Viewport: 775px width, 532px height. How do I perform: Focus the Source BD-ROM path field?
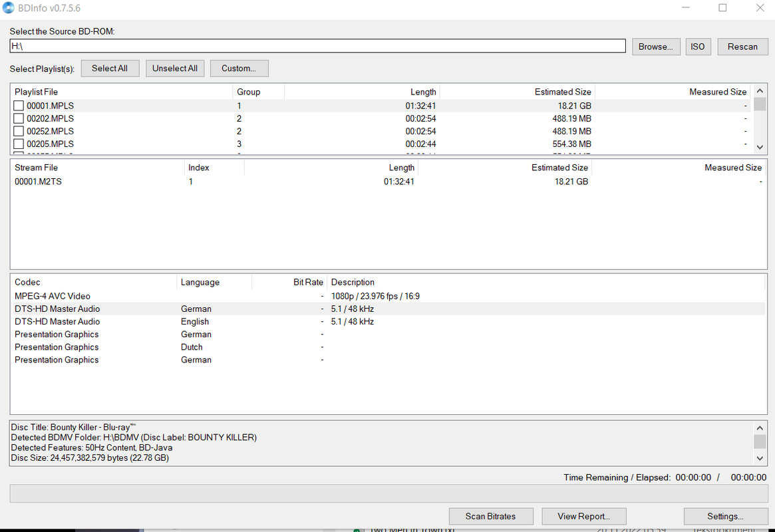pyautogui.click(x=317, y=46)
